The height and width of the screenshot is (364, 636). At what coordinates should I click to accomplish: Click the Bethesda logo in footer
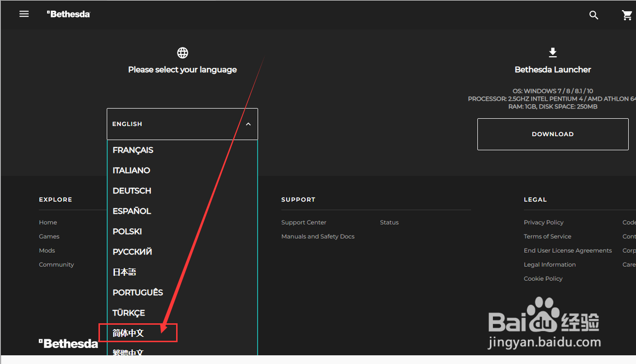click(68, 344)
